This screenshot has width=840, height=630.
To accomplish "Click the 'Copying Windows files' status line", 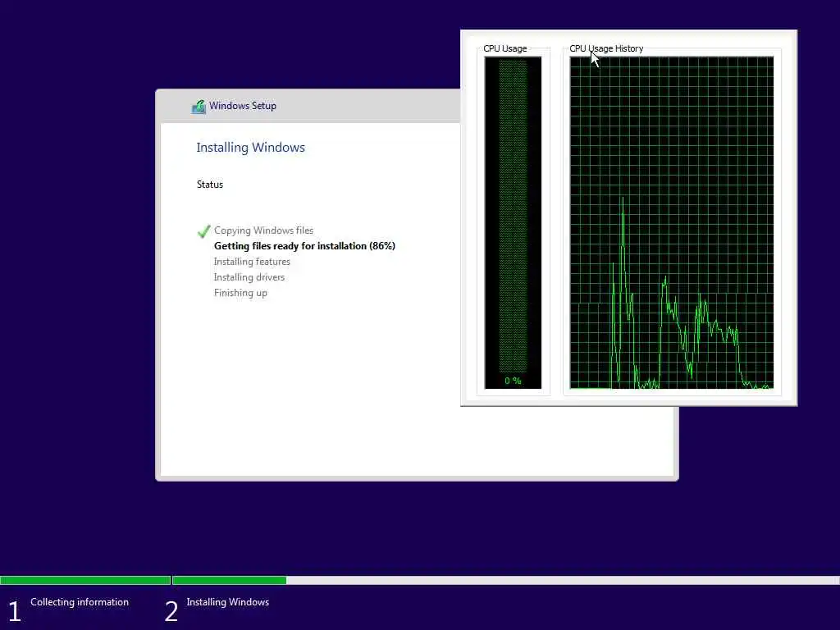I will [x=263, y=231].
